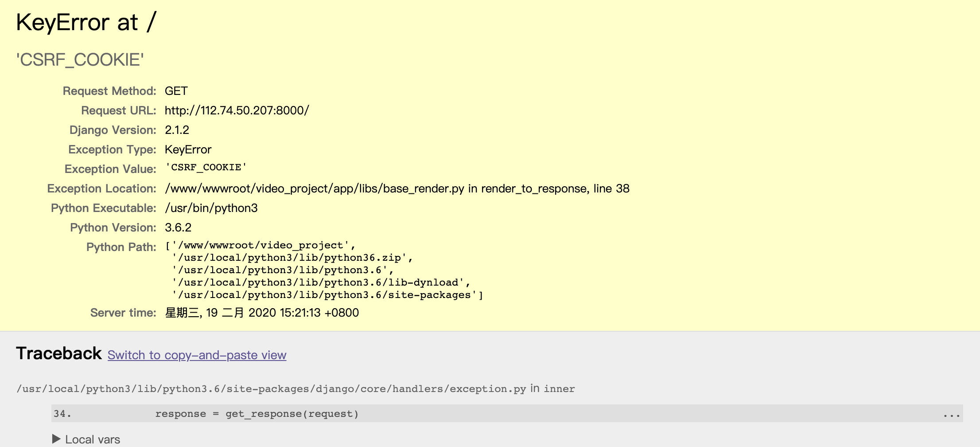Select Request Method value GET
Screen dimensions: 980x447
pos(176,91)
